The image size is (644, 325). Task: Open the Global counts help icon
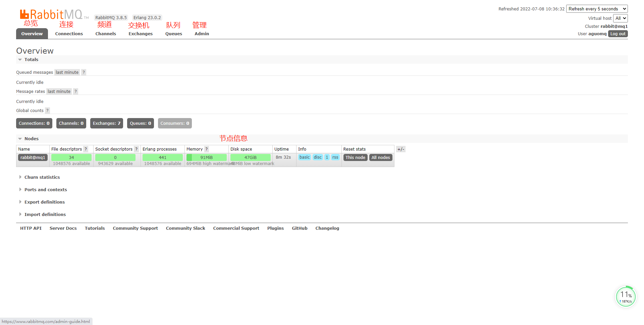coord(47,110)
